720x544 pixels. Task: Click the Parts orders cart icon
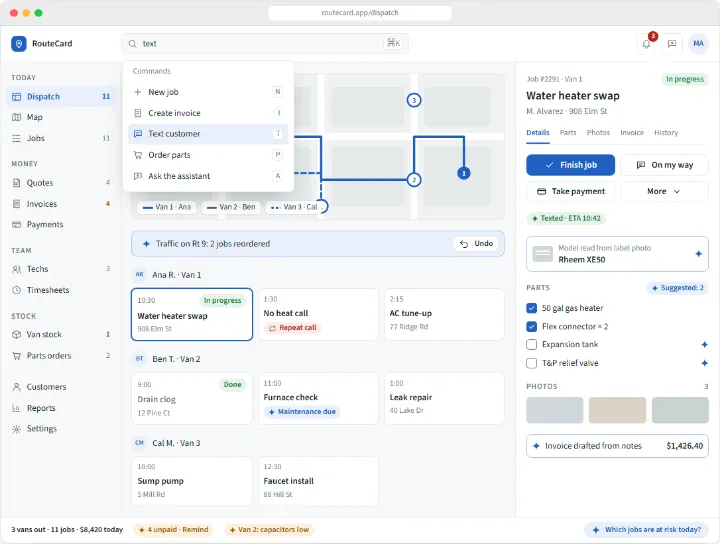17,356
